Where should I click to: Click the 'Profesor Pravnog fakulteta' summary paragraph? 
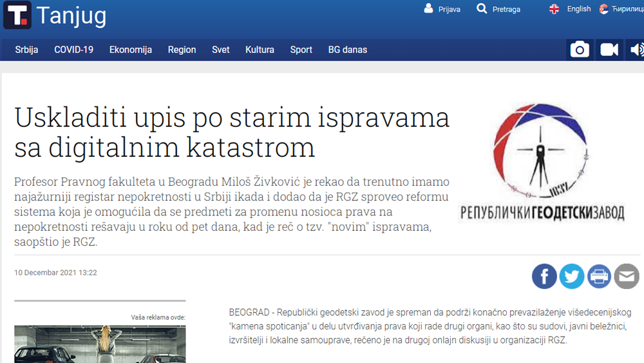pyautogui.click(x=232, y=211)
